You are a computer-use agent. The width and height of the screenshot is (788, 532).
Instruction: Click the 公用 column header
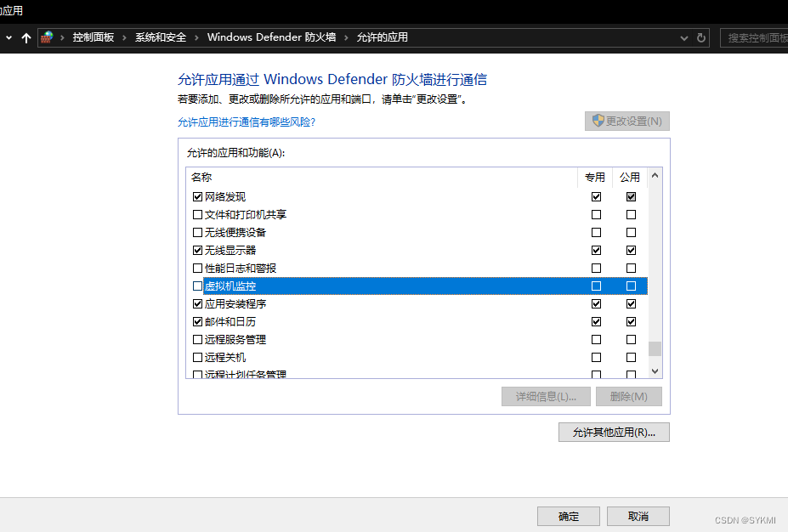coord(630,178)
